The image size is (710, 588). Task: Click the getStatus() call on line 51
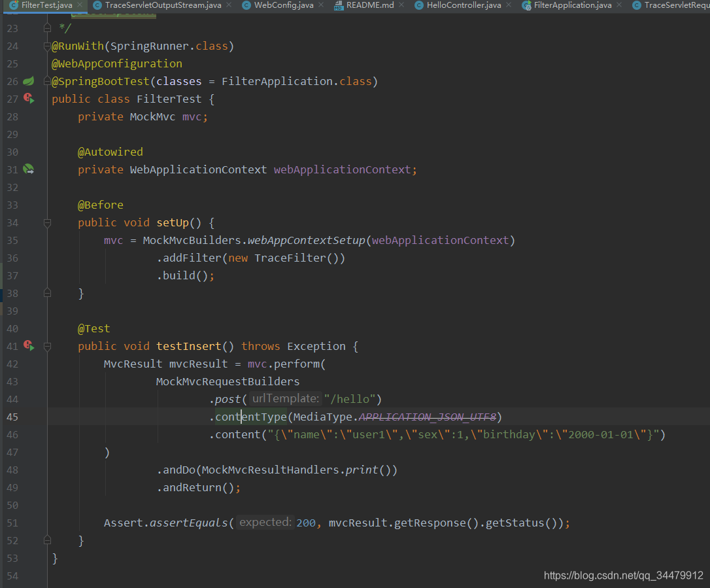click(522, 523)
